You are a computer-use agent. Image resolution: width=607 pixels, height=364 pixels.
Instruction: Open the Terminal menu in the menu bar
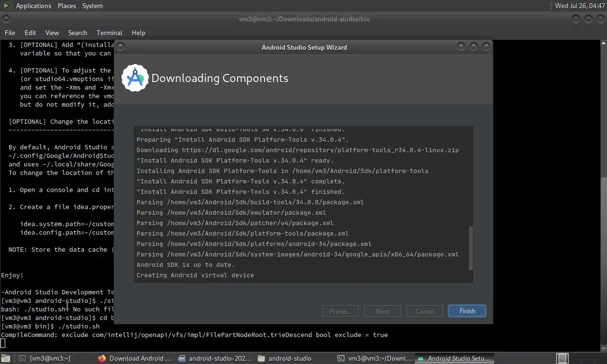pos(110,33)
